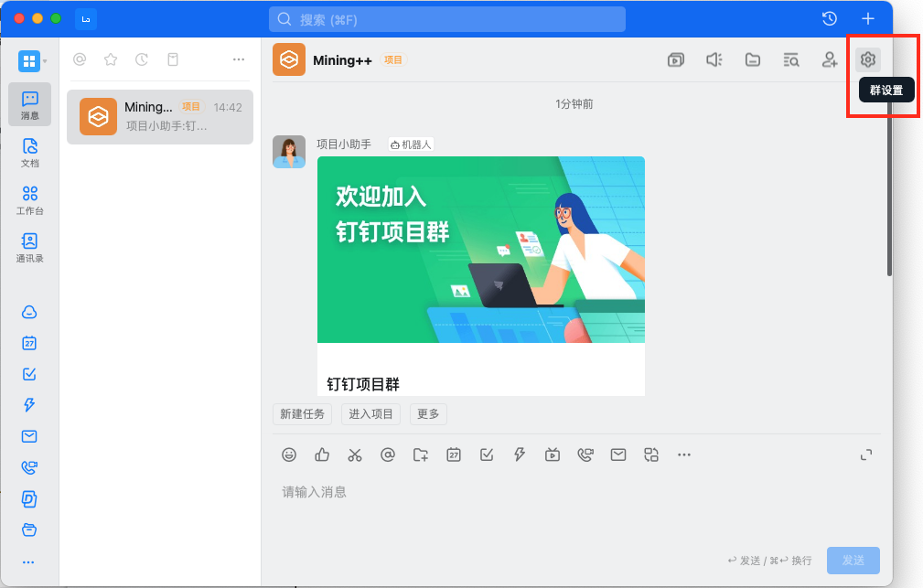The width and height of the screenshot is (923, 588).
Task: Expand the message input box
Action: point(866,454)
